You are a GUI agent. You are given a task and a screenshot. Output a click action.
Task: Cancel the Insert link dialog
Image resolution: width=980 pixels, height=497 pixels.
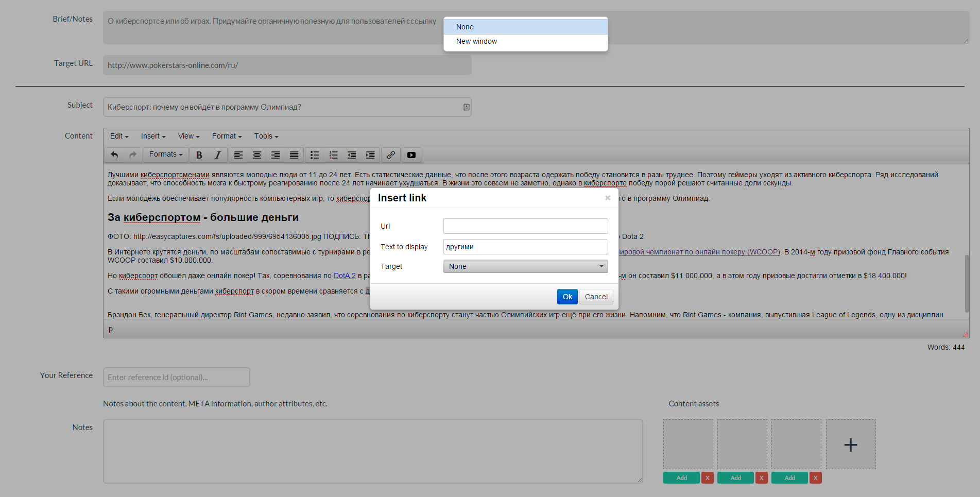point(596,297)
